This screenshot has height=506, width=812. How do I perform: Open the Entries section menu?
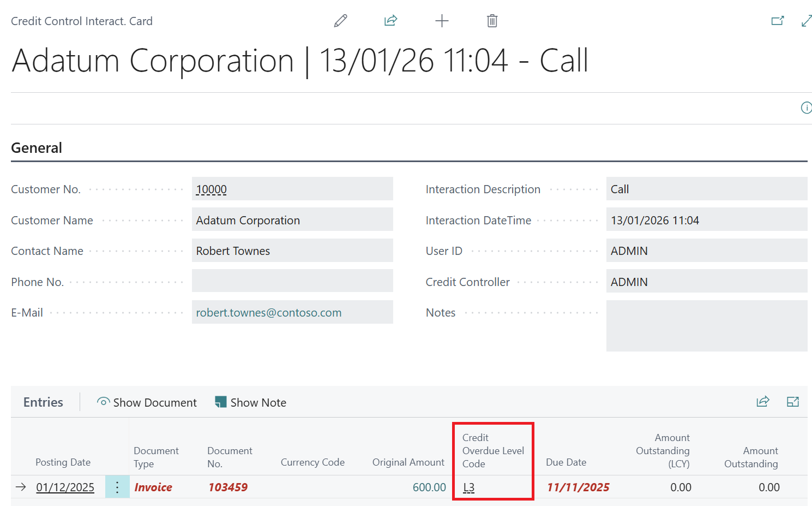pyautogui.click(x=43, y=402)
